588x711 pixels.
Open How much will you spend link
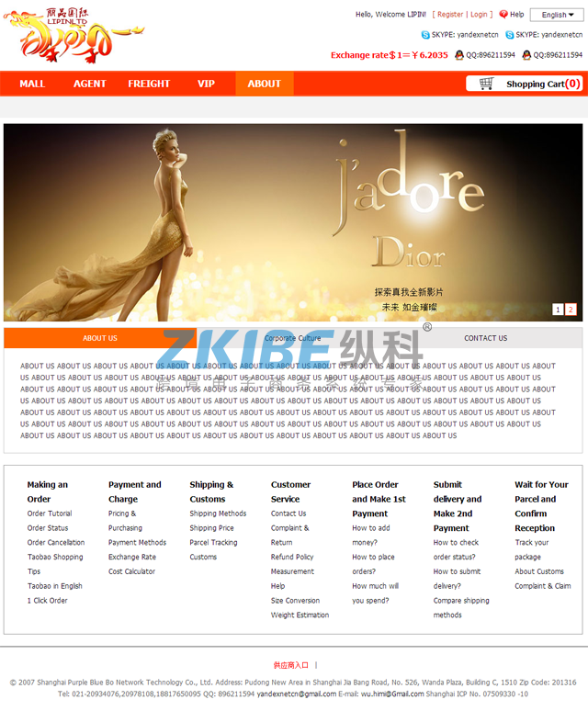[x=376, y=593]
